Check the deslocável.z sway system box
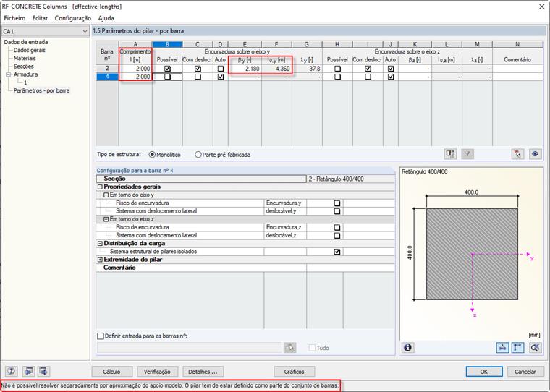 coord(337,235)
